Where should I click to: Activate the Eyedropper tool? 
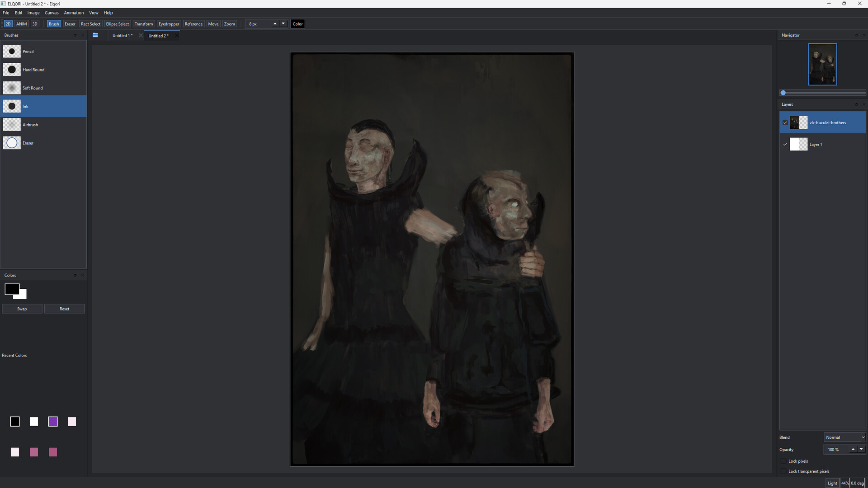click(169, 24)
